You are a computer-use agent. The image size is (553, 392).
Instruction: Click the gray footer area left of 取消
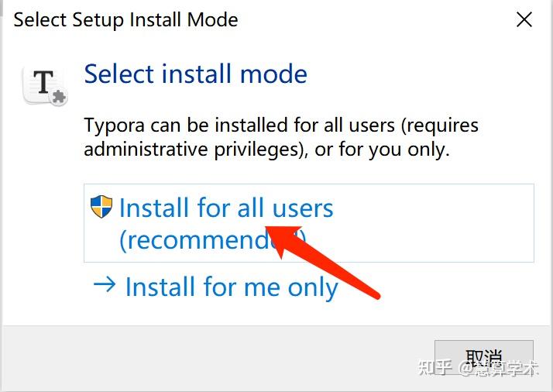tap(217, 358)
